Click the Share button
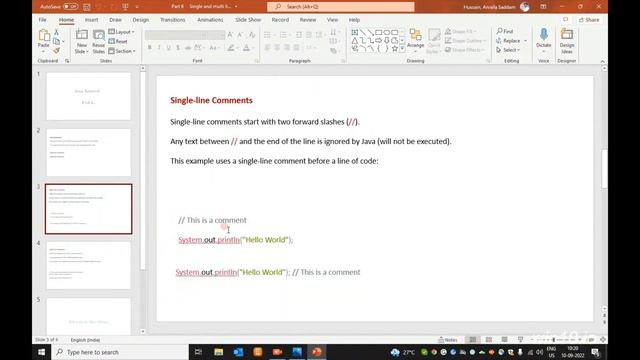640x360 pixels. tap(589, 20)
